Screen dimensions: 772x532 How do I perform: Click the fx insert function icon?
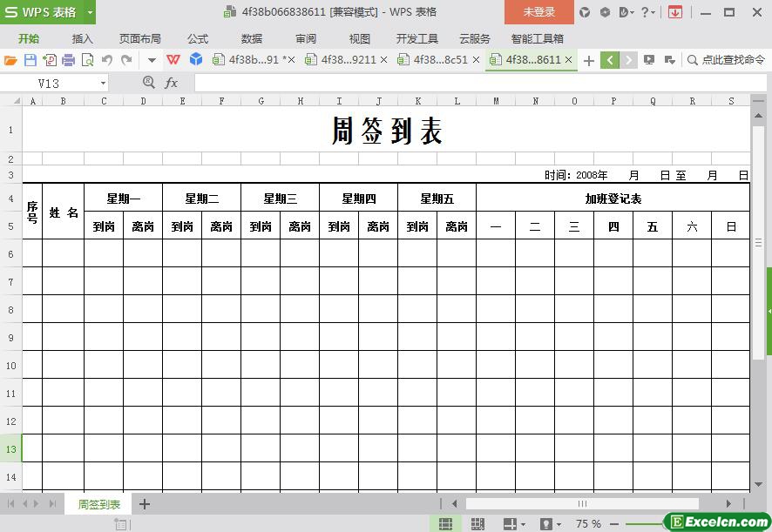(172, 83)
